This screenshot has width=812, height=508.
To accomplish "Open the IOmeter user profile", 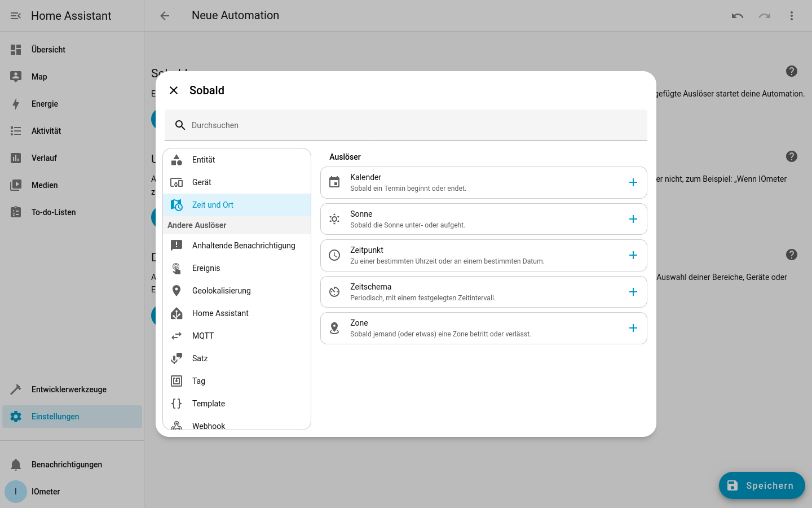I will pos(72,492).
